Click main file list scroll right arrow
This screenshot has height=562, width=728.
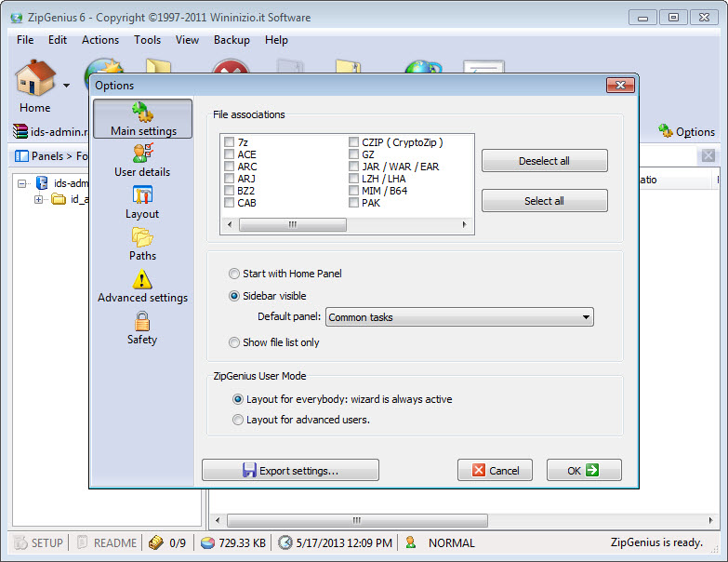point(711,520)
